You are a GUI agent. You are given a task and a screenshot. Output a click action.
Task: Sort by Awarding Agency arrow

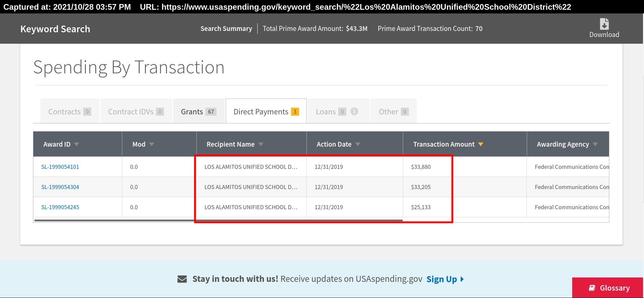click(595, 144)
